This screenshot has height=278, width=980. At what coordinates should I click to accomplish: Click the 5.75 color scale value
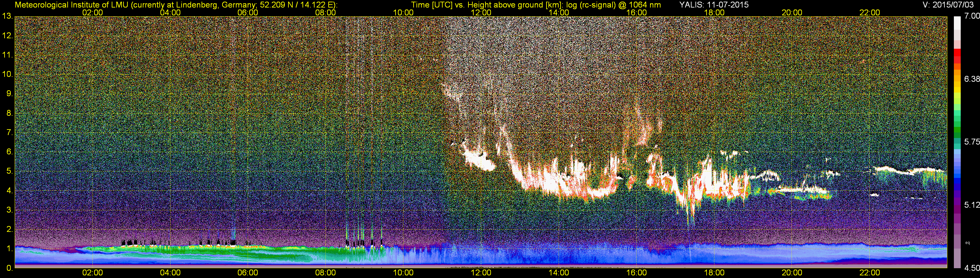pos(972,142)
